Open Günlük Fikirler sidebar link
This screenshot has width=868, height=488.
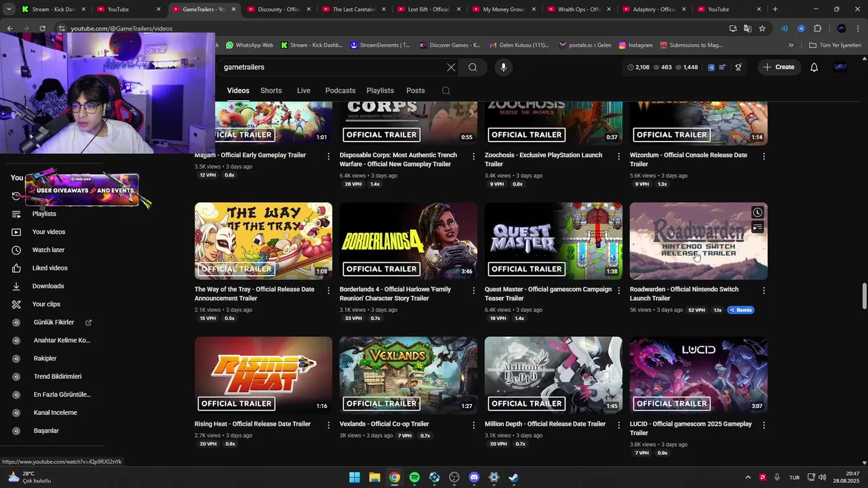54,323
